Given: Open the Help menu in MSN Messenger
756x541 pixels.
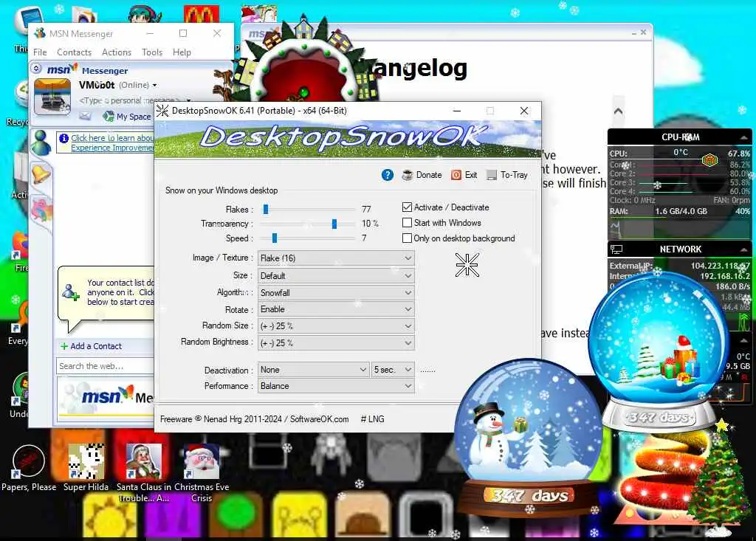Looking at the screenshot, I should pyautogui.click(x=182, y=52).
